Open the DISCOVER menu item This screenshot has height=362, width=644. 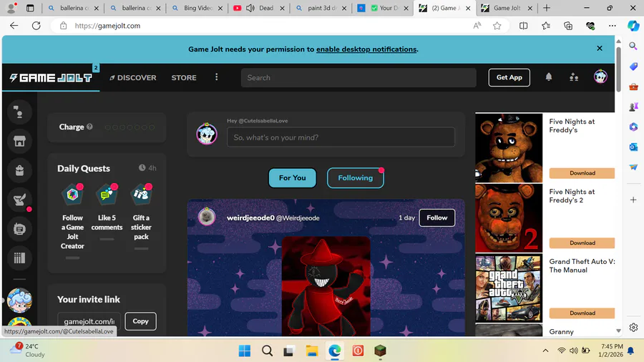pyautogui.click(x=132, y=77)
